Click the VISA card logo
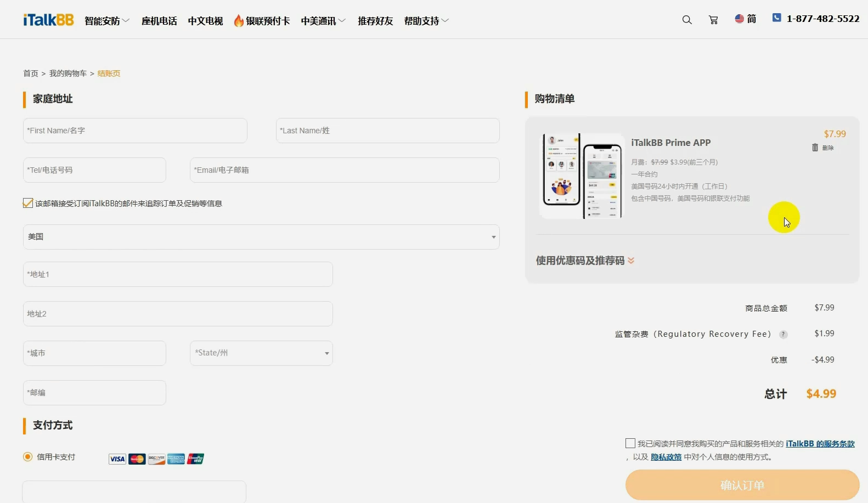This screenshot has width=868, height=503. pos(117,459)
